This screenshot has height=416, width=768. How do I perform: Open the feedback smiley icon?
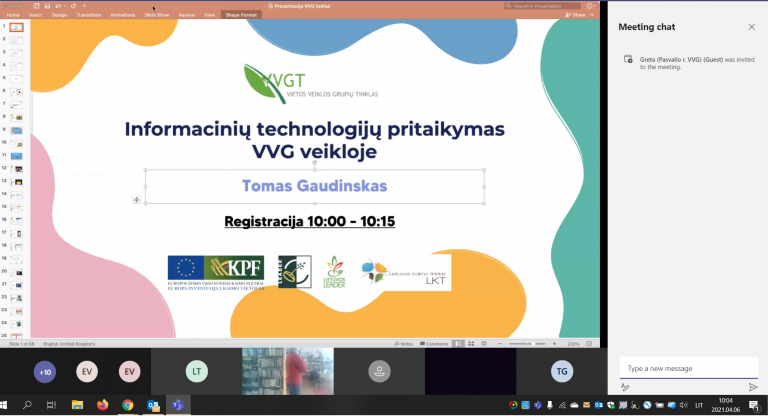tap(590, 6)
